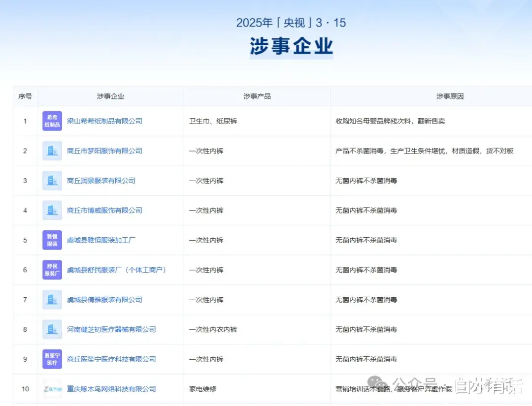
Task: Click the 涉事企业 main heading
Action: [291, 46]
